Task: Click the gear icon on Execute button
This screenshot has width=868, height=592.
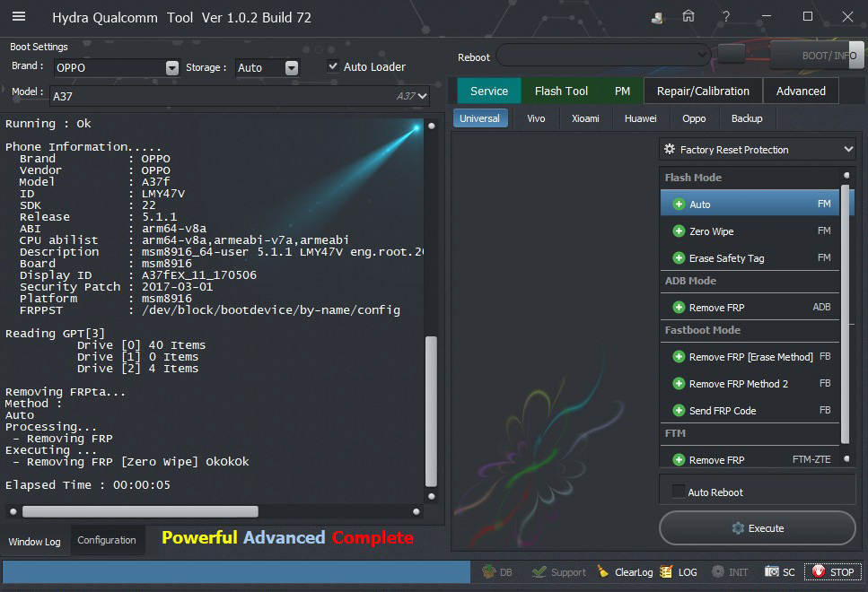Action: pos(738,528)
